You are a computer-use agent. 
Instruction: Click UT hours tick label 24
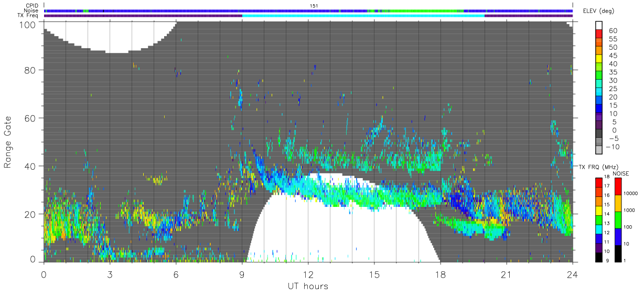572,274
